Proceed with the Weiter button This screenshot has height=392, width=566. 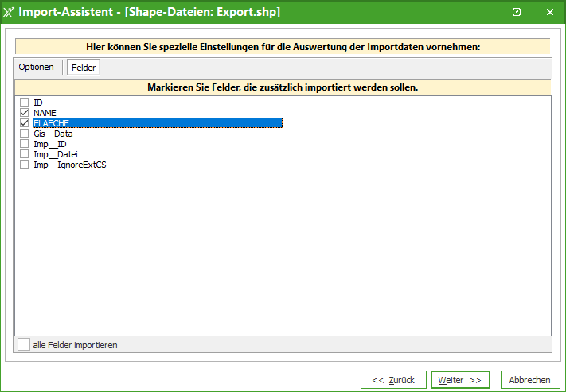(460, 380)
